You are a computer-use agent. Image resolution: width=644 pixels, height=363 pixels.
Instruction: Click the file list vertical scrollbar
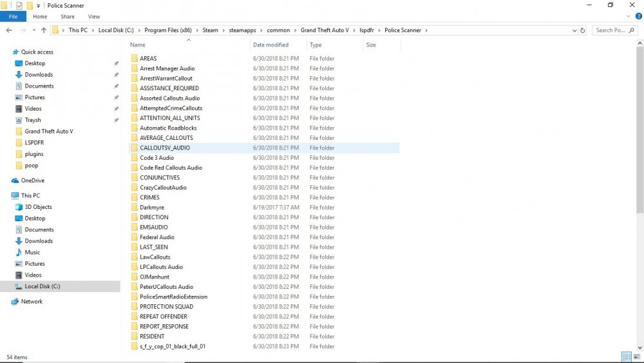pyautogui.click(x=640, y=130)
